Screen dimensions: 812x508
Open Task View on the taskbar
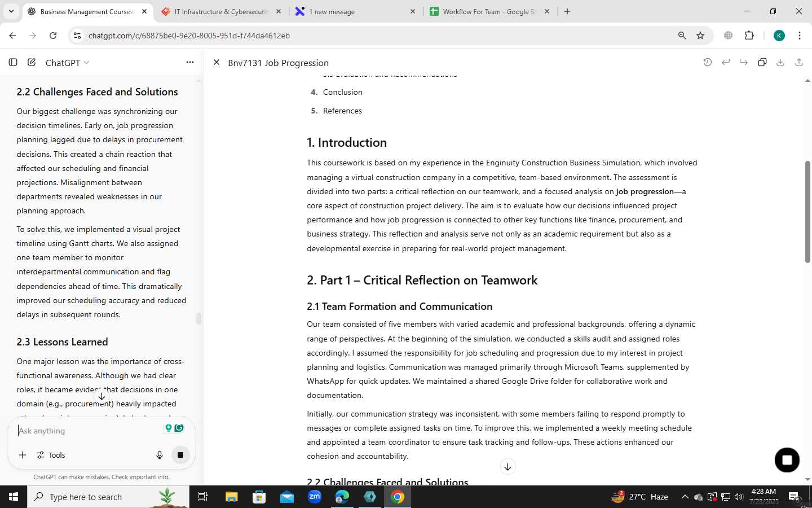click(x=203, y=497)
